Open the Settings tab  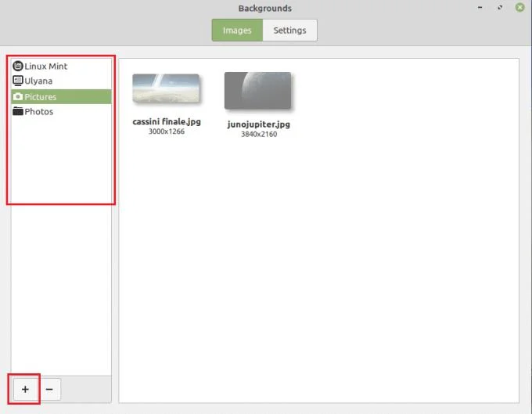[289, 31]
